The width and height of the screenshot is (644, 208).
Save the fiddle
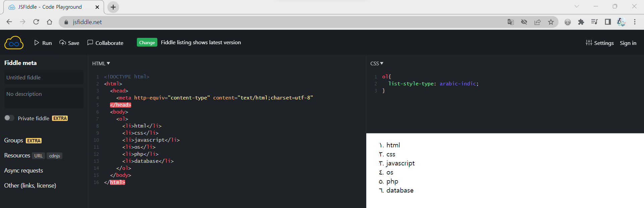point(69,43)
